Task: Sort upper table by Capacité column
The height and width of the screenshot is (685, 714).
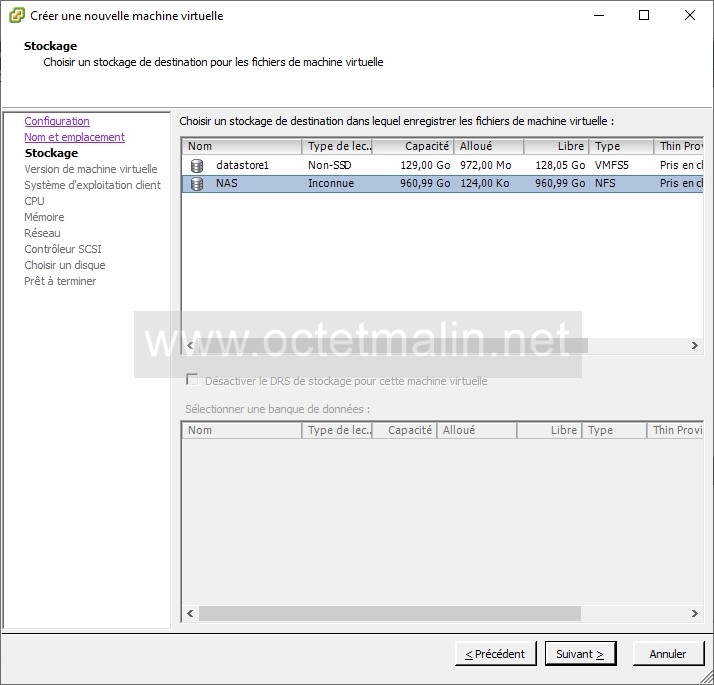Action: click(x=413, y=146)
